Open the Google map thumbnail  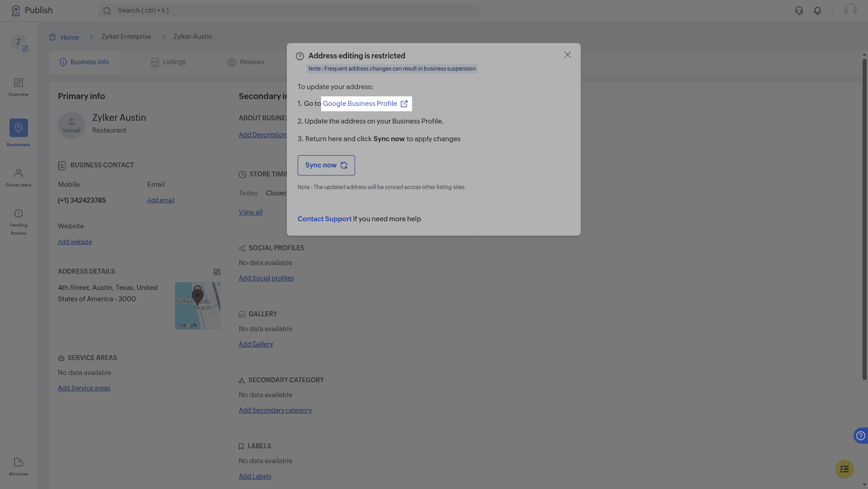(x=198, y=306)
